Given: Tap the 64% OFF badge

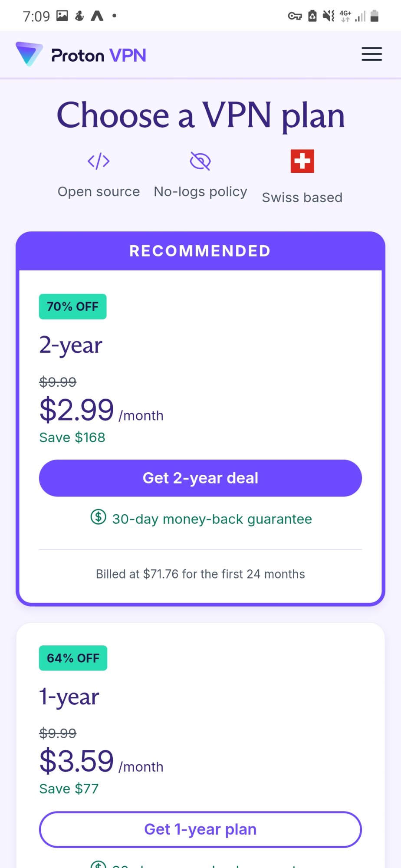Looking at the screenshot, I should pyautogui.click(x=73, y=658).
